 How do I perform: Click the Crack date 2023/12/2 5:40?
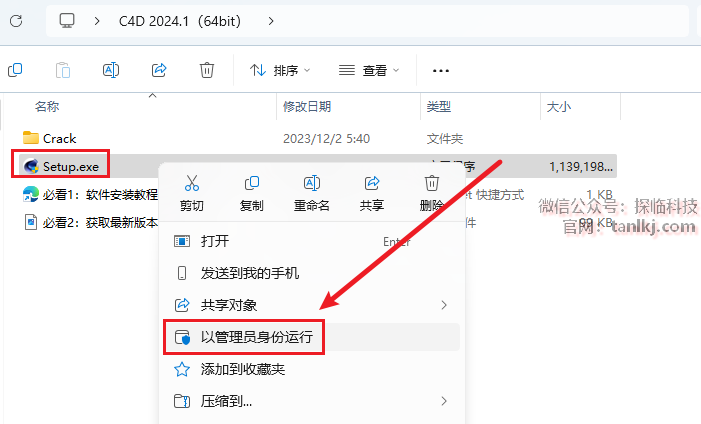(326, 139)
